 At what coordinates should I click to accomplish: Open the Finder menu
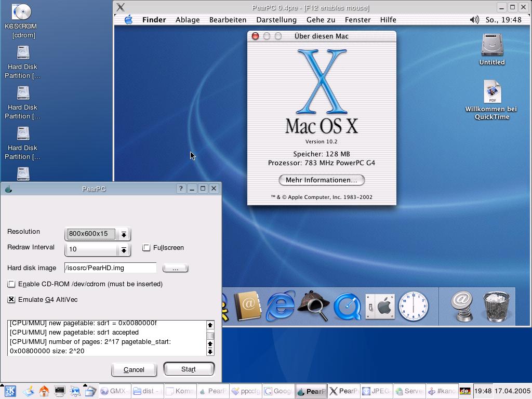pyautogui.click(x=154, y=20)
